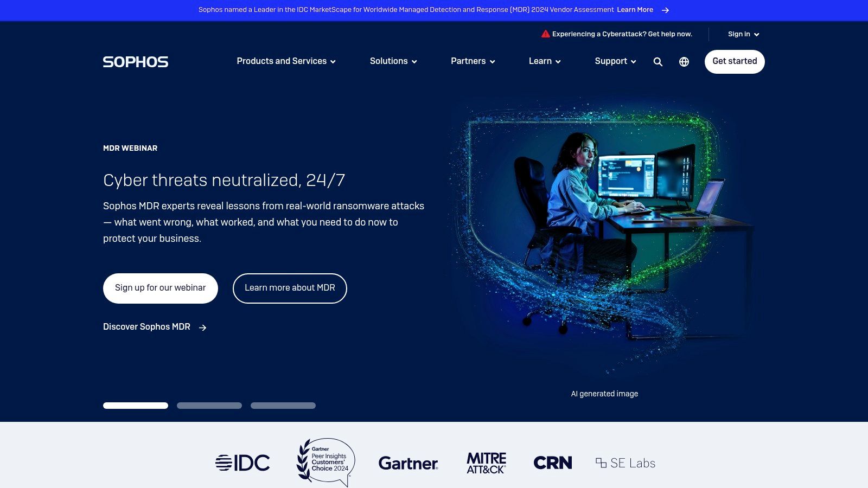Open the search magnifier icon
Screen dimensions: 868x488
coord(658,62)
